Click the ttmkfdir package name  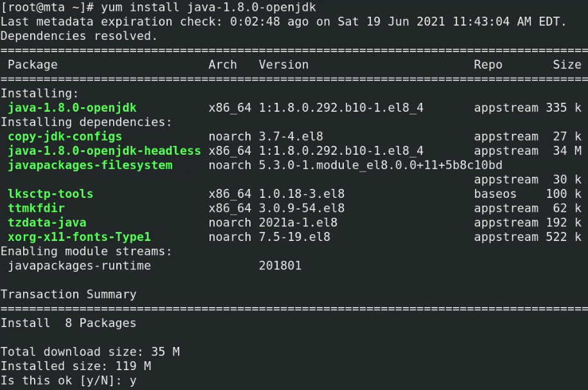tap(37, 208)
